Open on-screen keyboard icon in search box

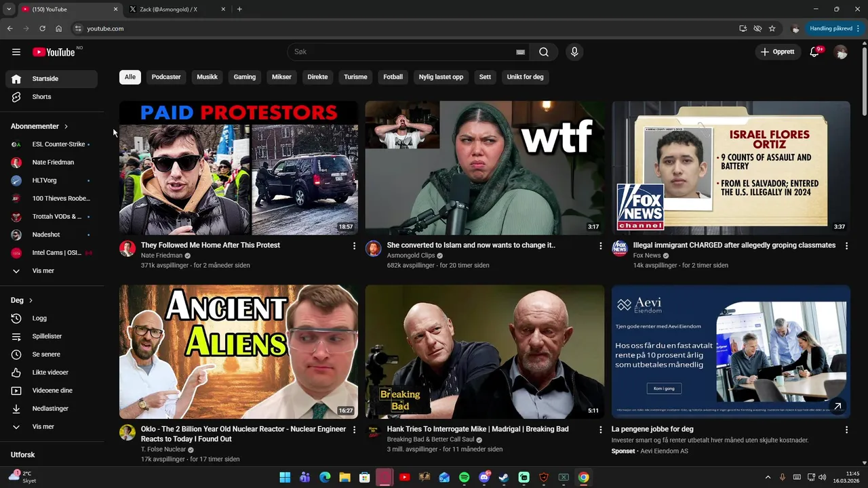[x=520, y=52]
